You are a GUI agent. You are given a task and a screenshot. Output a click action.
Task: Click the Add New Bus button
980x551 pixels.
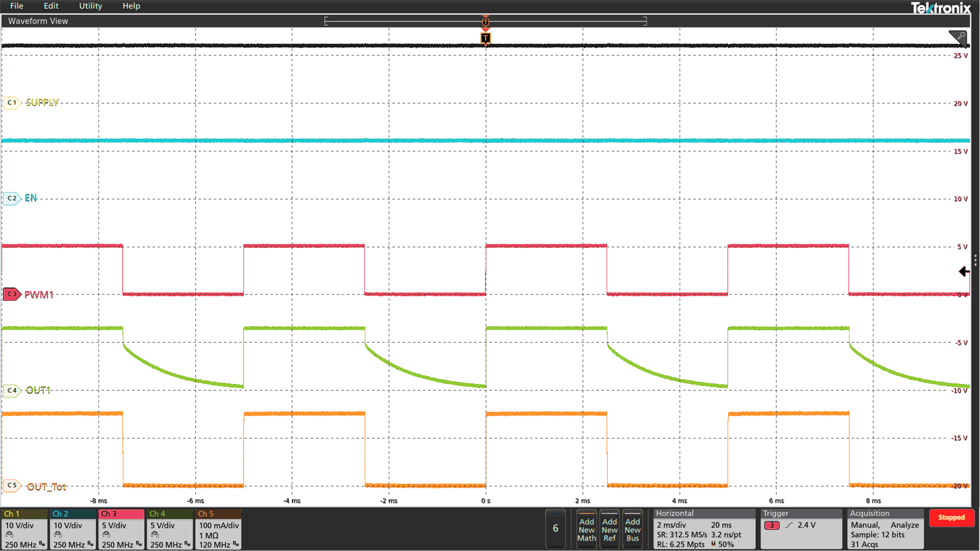[633, 529]
